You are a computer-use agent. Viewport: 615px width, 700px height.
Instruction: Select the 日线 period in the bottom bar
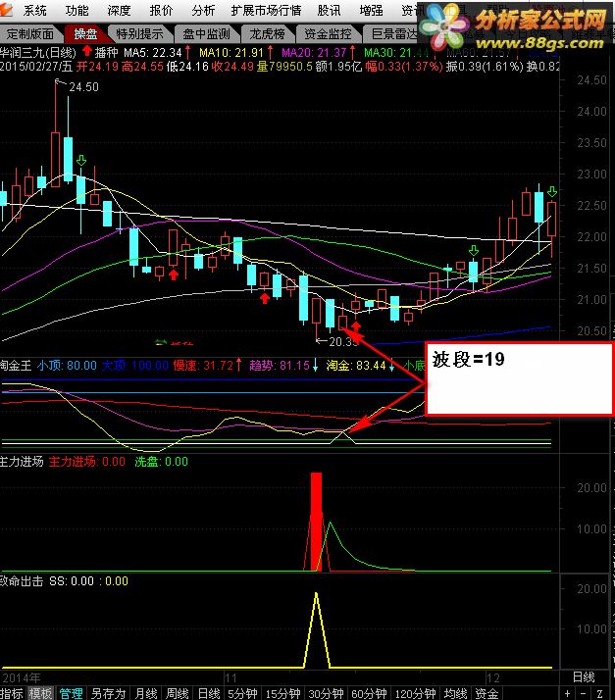[209, 693]
